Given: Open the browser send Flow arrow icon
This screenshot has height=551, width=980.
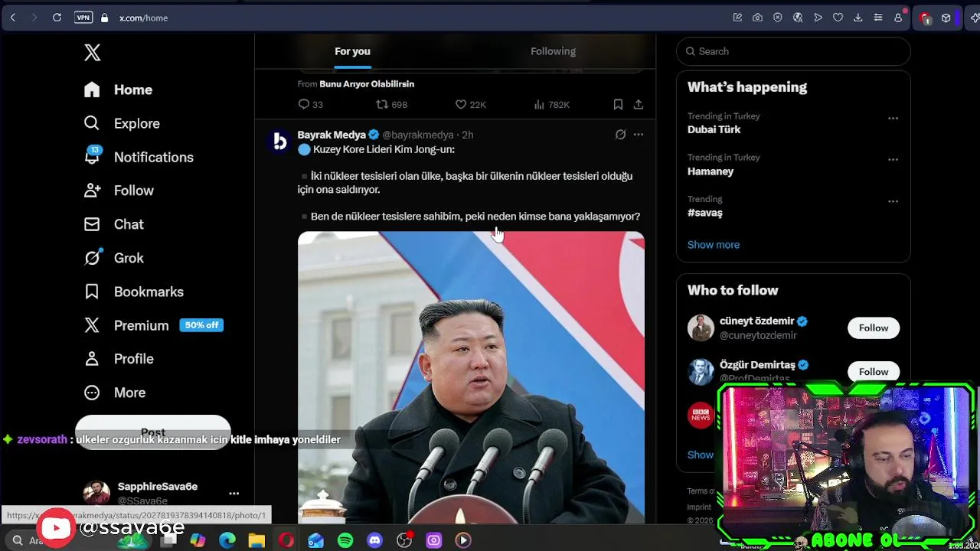Looking at the screenshot, I should [818, 18].
